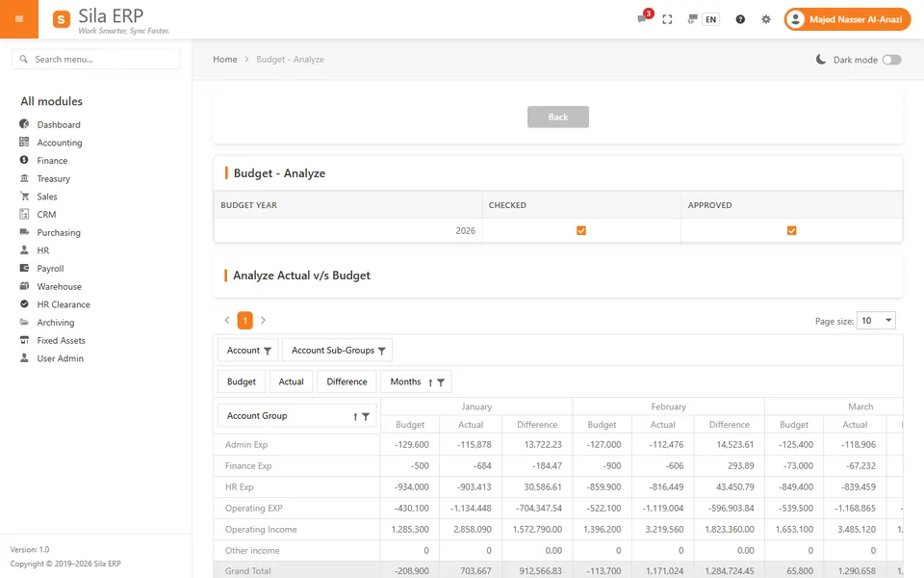Go to next page arrow

[263, 320]
